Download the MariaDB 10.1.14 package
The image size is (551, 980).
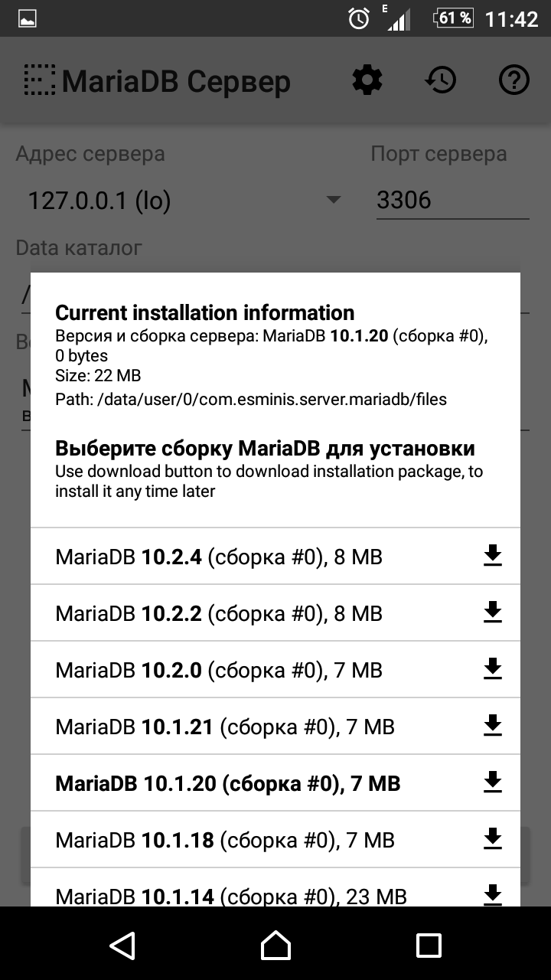pyautogui.click(x=493, y=894)
